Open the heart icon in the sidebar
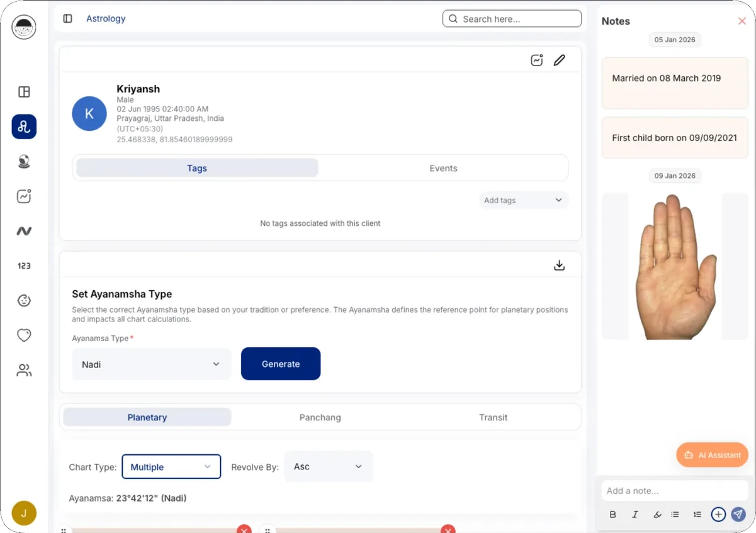The image size is (756, 533). (x=24, y=335)
